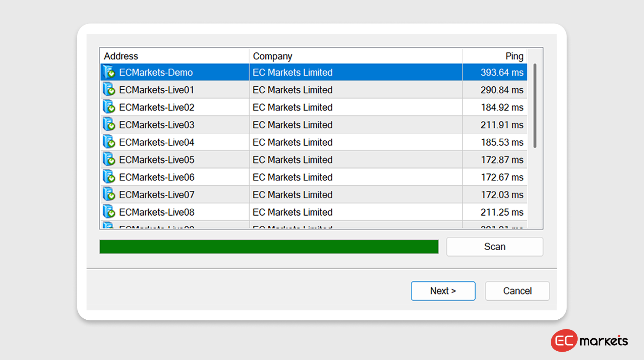Click EC Markets Limited in the Live03 row
The width and height of the screenshot is (644, 360).
pyautogui.click(x=292, y=125)
